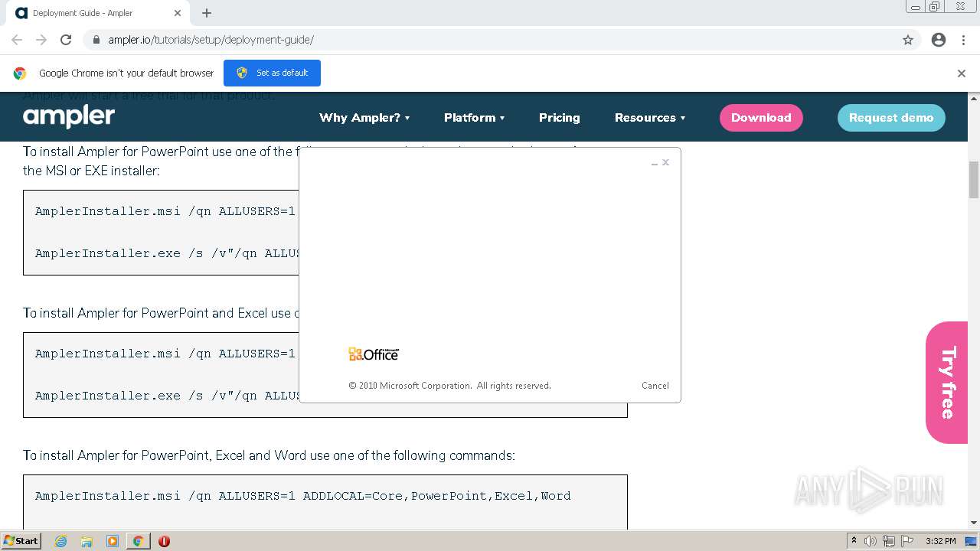View site info via the padlock icon
The width and height of the screenshot is (980, 551).
96,40
